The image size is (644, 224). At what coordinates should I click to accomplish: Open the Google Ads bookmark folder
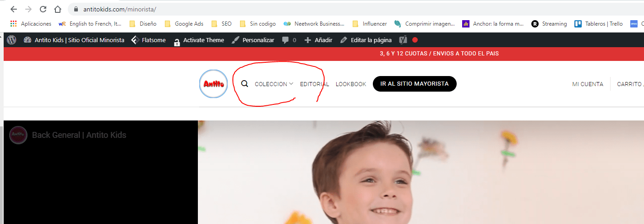click(x=184, y=24)
